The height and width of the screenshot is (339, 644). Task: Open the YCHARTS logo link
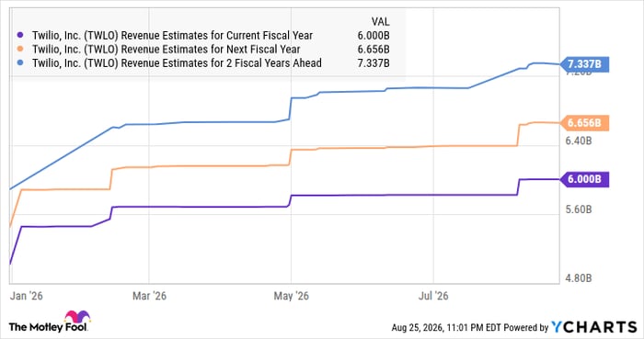click(594, 327)
